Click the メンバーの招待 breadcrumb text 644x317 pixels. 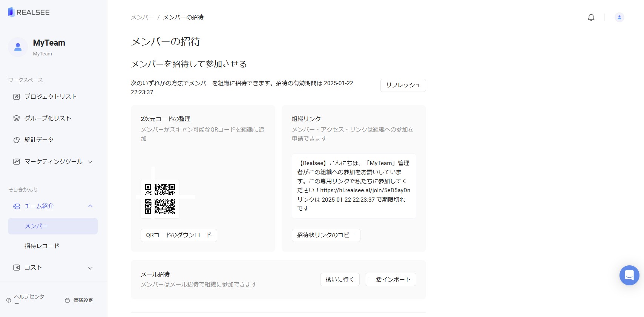coord(183,17)
